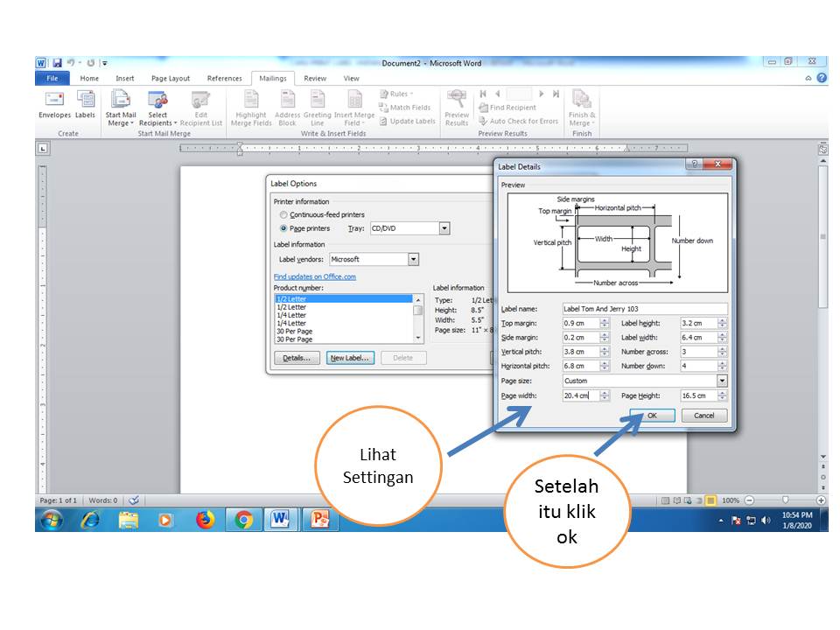Click Edit Recipient List icon

pos(201,108)
